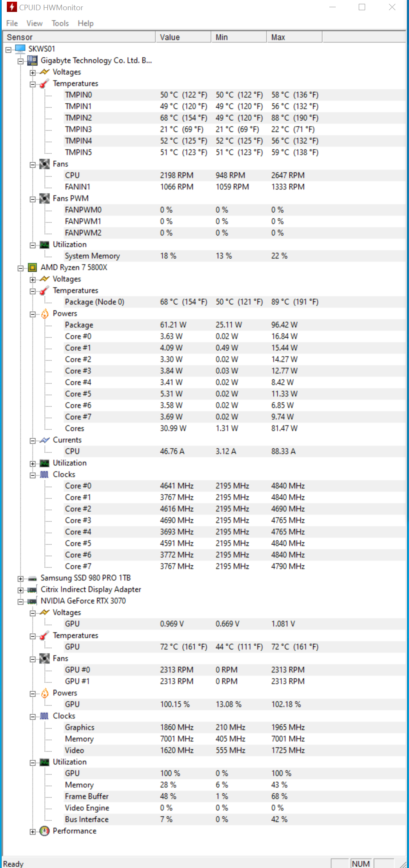Screen dimensions: 409x868
Task: Click the NUM indicator in status bar
Action: tap(361, 863)
